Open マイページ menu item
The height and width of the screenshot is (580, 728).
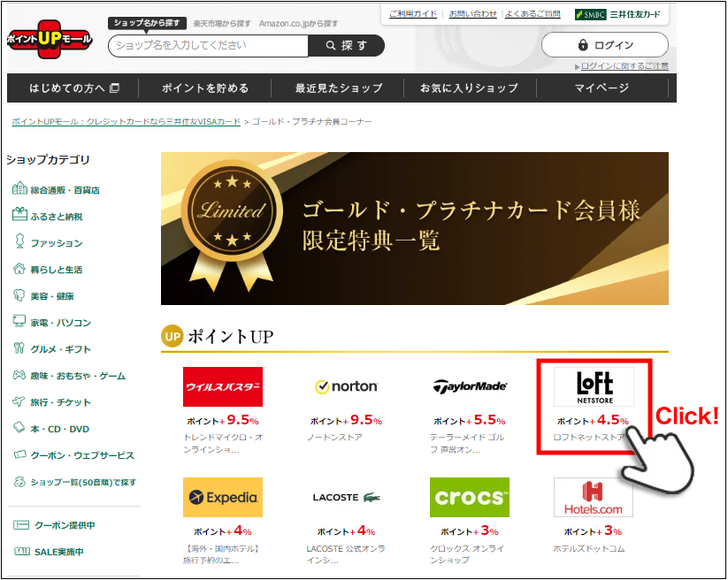point(602,88)
